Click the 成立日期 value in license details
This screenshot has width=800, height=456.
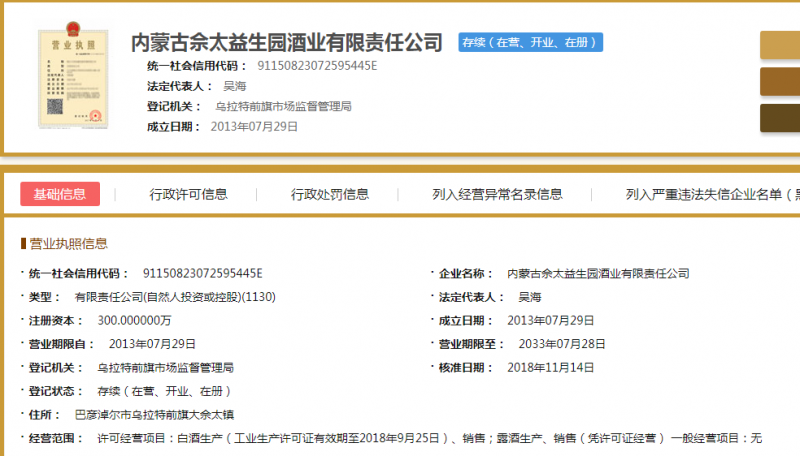551,320
